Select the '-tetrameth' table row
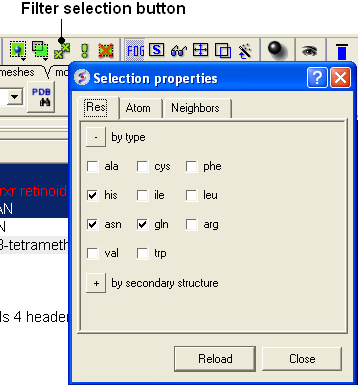 tap(34, 245)
